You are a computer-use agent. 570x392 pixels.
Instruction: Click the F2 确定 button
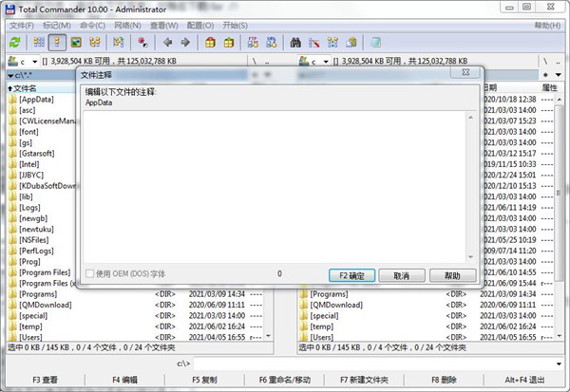point(351,275)
